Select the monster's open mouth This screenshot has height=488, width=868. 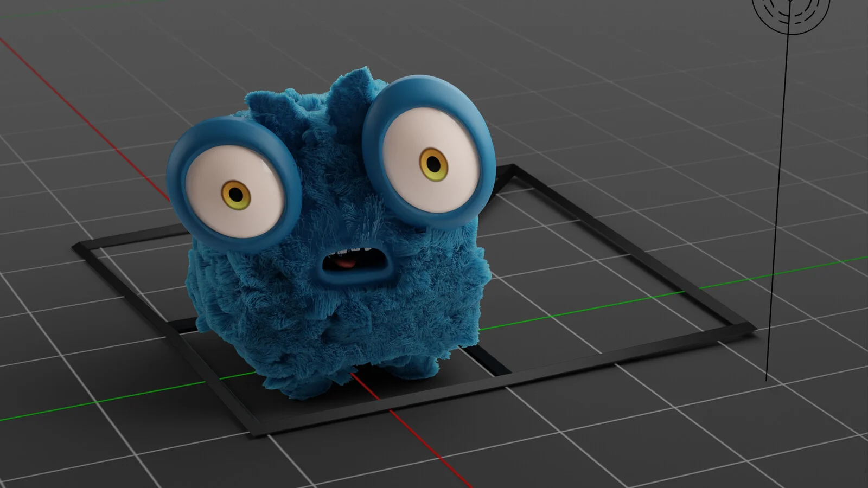354,263
